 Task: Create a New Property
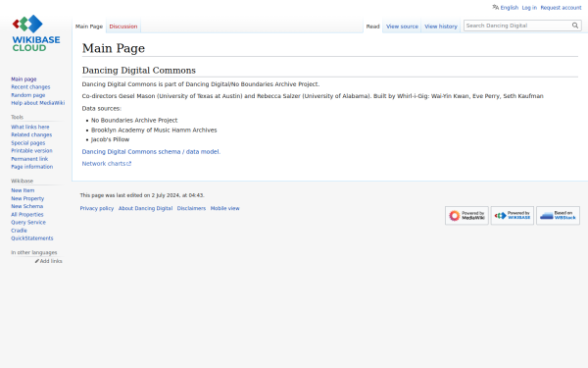(x=27, y=198)
